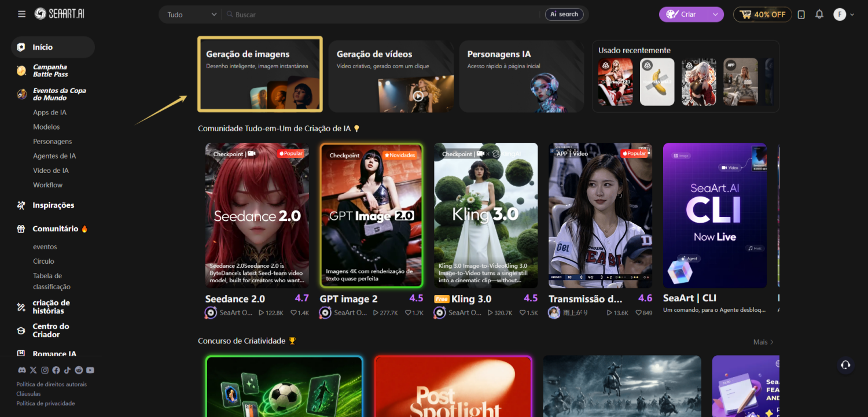Image resolution: width=868 pixels, height=417 pixels.
Task: Open Círculo under Comunitário
Action: click(x=43, y=261)
